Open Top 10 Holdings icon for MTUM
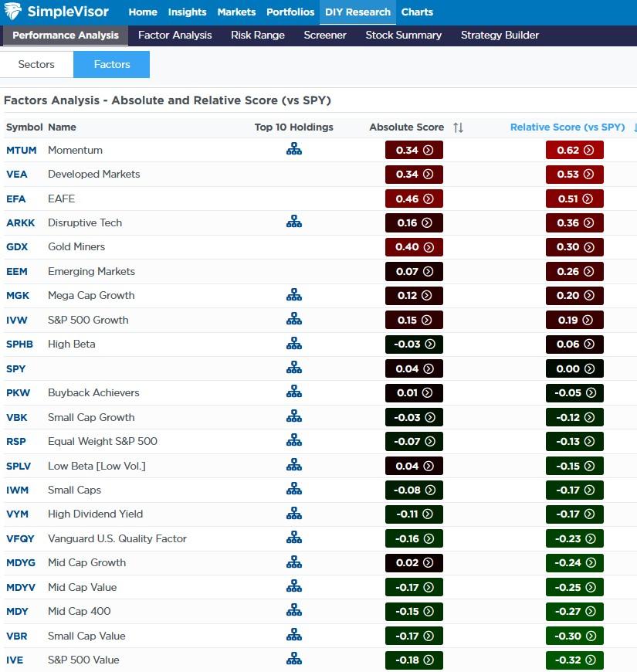The image size is (637, 672). 293,150
